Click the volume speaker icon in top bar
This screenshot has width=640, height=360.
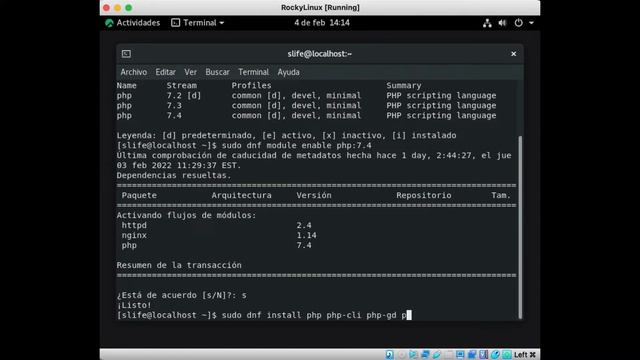(x=502, y=23)
